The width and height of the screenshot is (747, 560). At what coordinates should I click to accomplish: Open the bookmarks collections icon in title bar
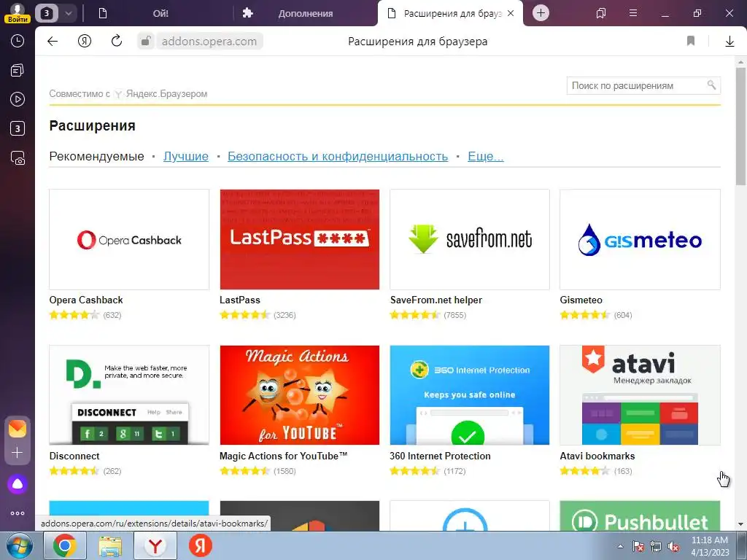[x=601, y=13]
